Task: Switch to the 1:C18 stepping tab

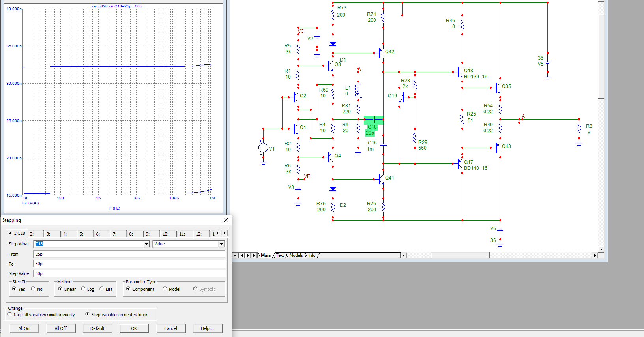Action: pyautogui.click(x=17, y=233)
